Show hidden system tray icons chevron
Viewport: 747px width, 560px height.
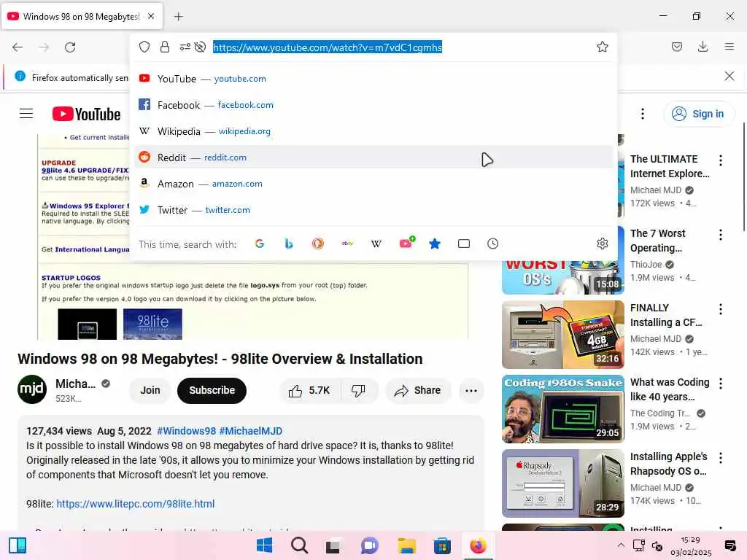(x=620, y=545)
